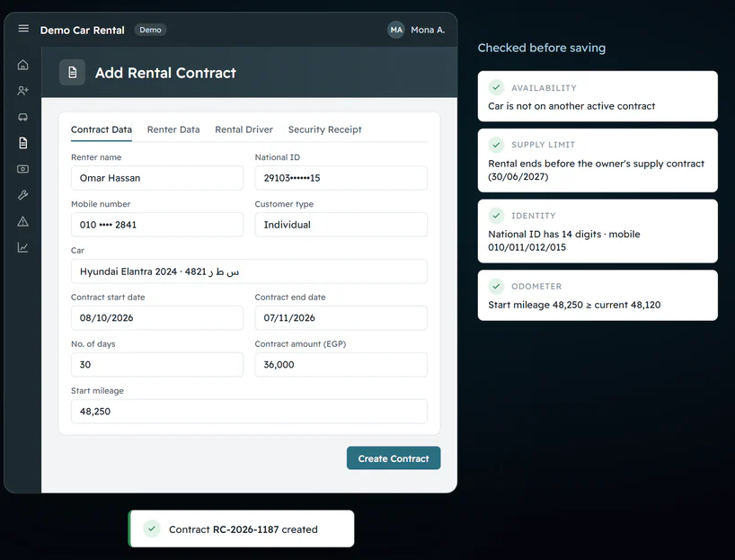This screenshot has width=735, height=560.
Task: Click the Contract start date field 08/10/2026
Action: click(x=157, y=318)
